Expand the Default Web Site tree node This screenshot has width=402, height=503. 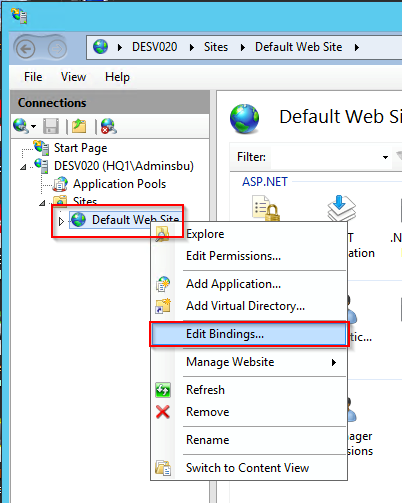coord(61,221)
